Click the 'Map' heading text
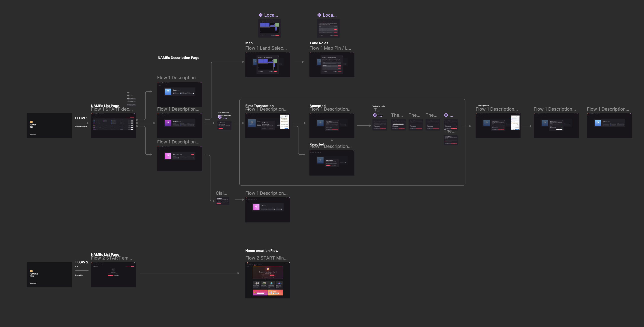Image resolution: width=644 pixels, height=327 pixels. pos(249,43)
